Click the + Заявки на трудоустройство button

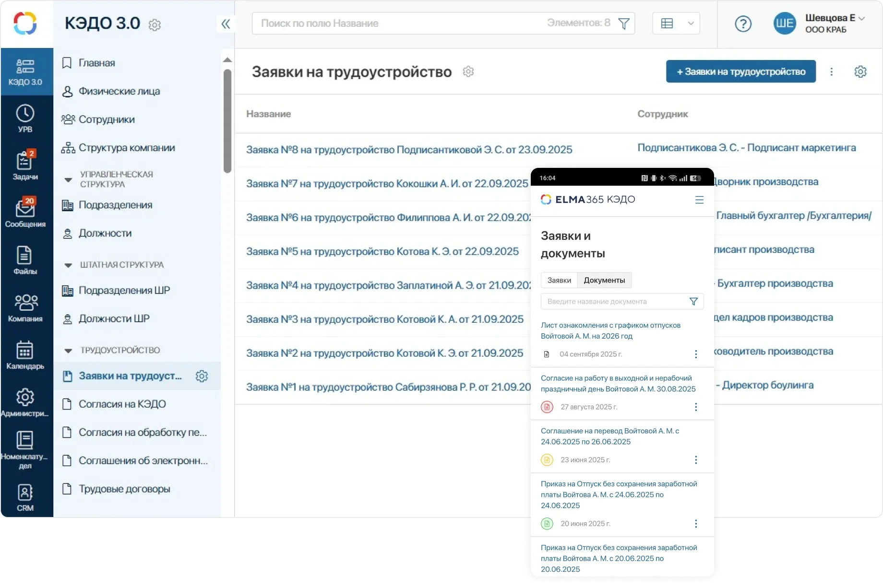740,71
